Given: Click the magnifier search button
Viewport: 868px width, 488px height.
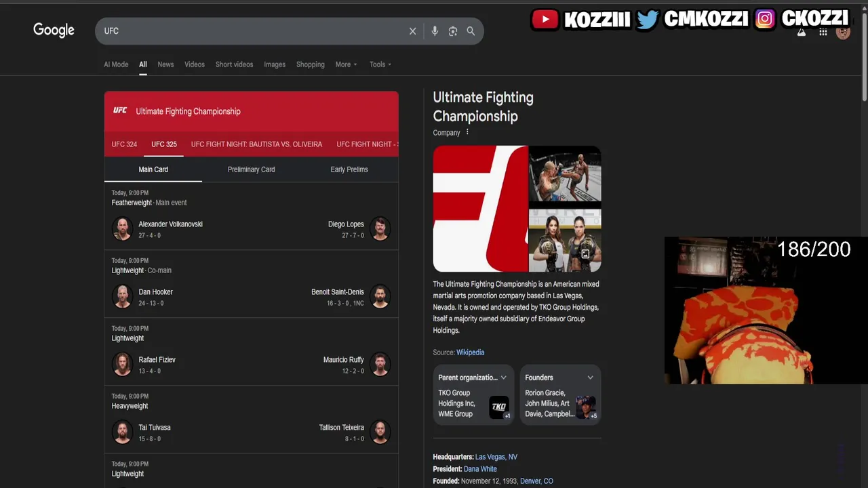Looking at the screenshot, I should [471, 31].
